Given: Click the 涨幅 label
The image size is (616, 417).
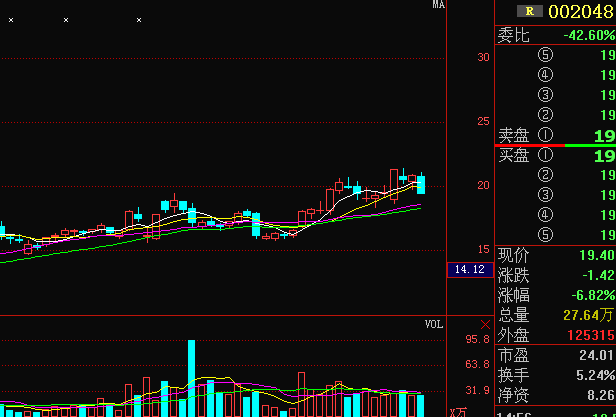Looking at the screenshot, I should (x=514, y=296).
